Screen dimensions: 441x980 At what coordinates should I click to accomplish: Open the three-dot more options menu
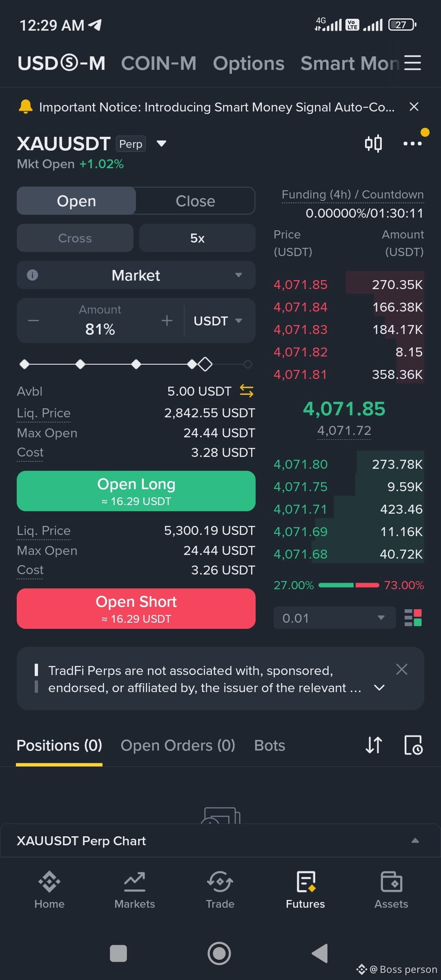[412, 143]
